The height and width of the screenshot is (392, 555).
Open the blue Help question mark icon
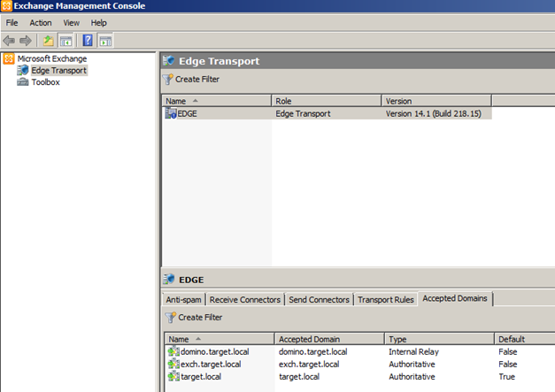pyautogui.click(x=88, y=41)
